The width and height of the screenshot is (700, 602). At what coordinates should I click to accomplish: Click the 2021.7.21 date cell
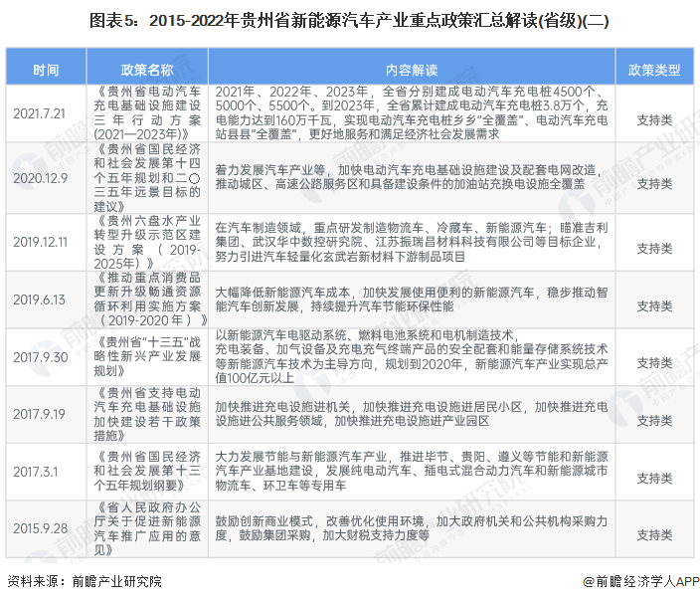click(41, 113)
